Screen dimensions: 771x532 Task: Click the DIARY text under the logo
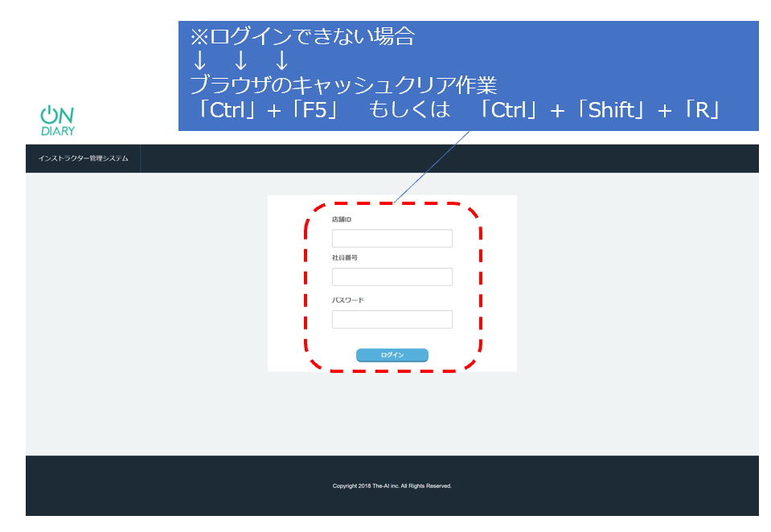click(x=56, y=131)
